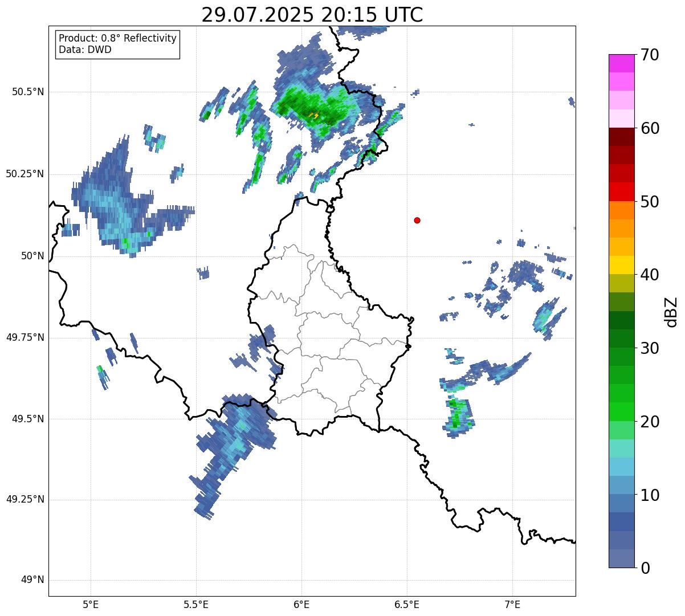Click the colorbar tick value 10

650,495
